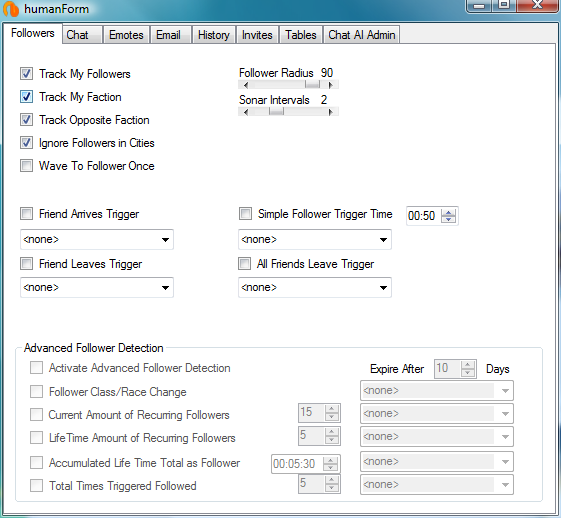Screen dimensions: 561x518
Task: Click Follower Radius slider right arrow
Action: (x=331, y=85)
